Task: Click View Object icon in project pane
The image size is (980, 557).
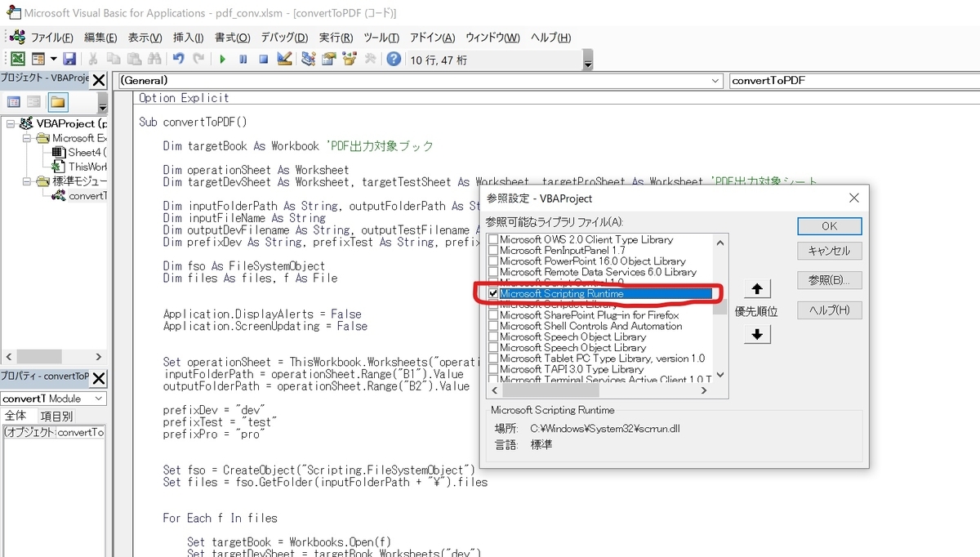Action: 33,102
